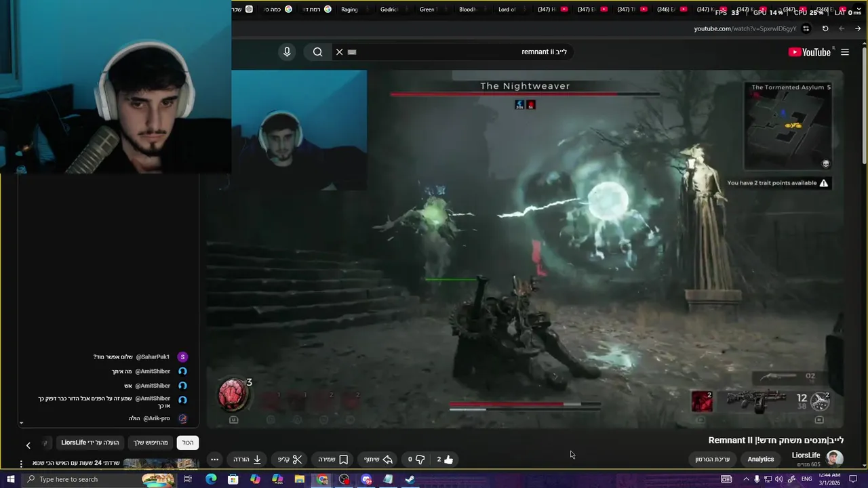
Task: Open the Copilot icon in the taskbar
Action: 255,479
